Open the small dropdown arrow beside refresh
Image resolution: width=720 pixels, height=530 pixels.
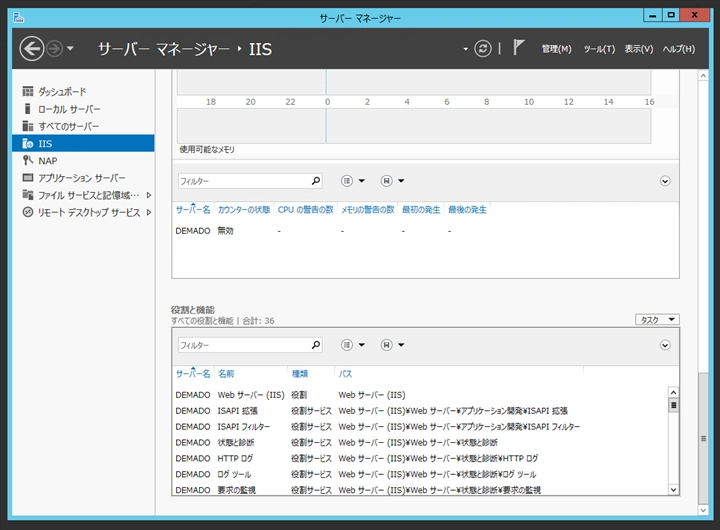point(466,49)
